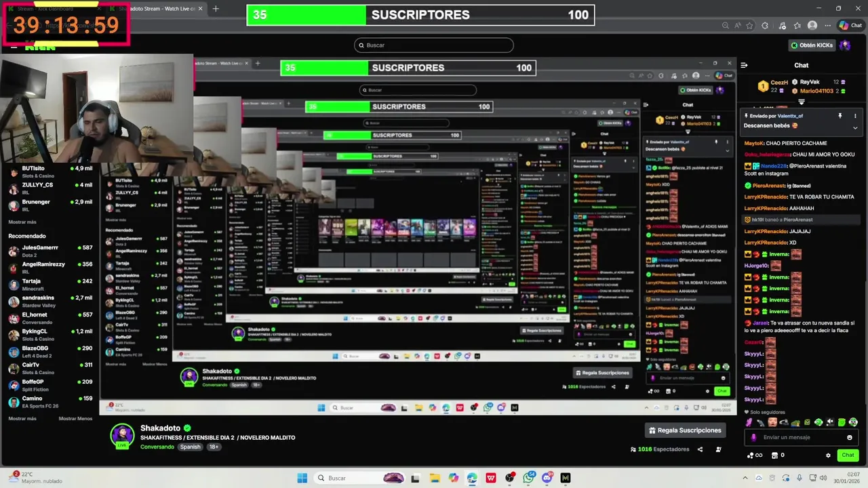Click the Edge Copilot Chat button
This screenshot has width=868, height=488.
pyautogui.click(x=850, y=25)
